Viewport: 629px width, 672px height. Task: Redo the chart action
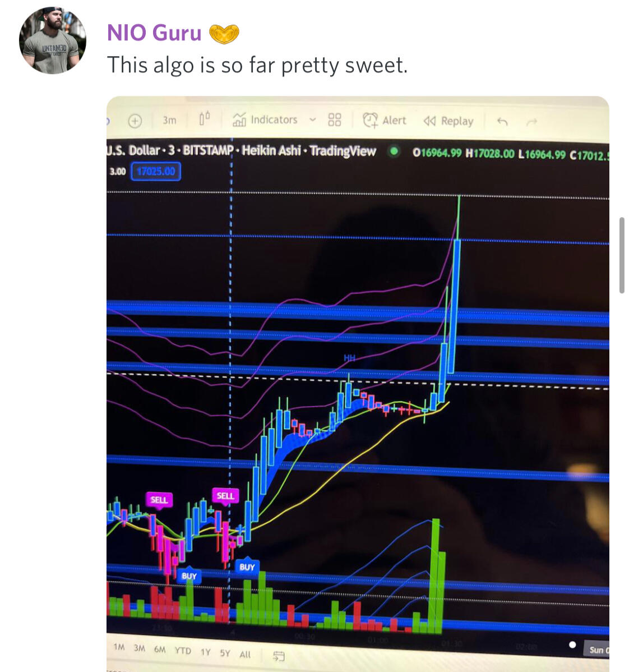(531, 123)
